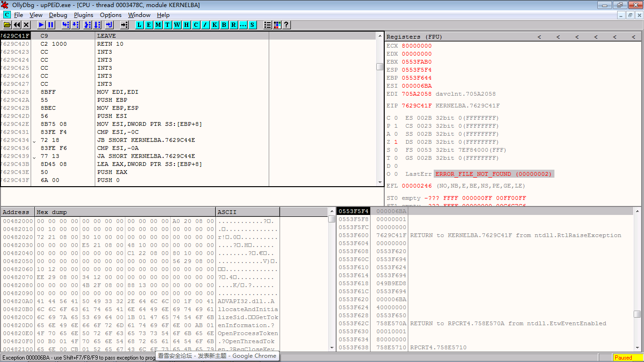The height and width of the screenshot is (362, 644).
Task: Open the View menu
Action: tap(36, 15)
